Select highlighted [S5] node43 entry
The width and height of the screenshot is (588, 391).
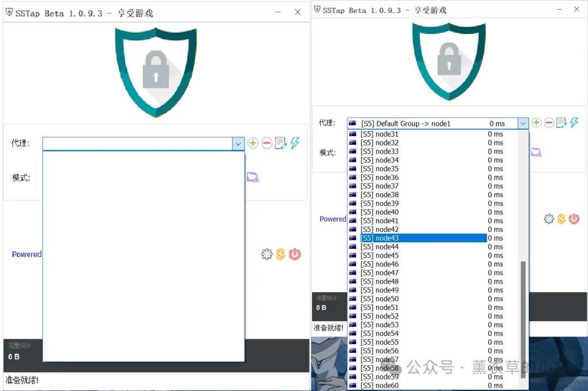click(433, 238)
